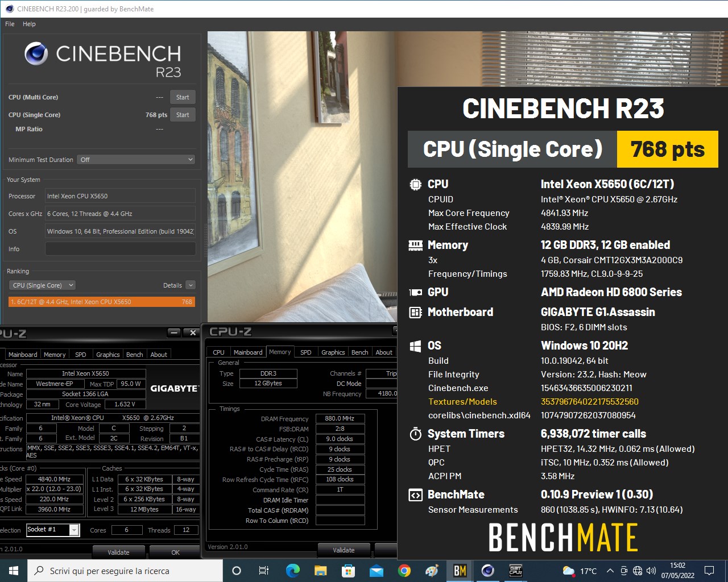Open Graphics tab in left CPU-Z window
Viewport: 728px width, 582px height.
coord(108,354)
